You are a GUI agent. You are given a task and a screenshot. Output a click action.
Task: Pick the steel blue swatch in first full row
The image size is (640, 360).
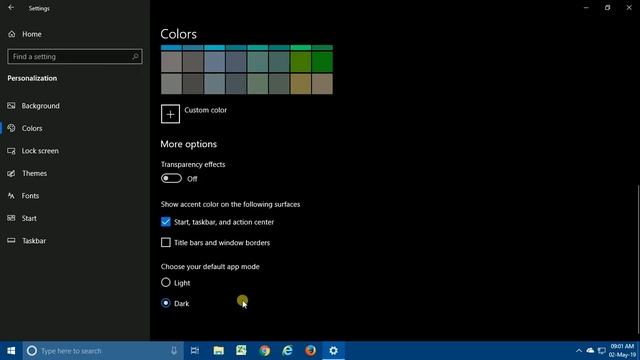(x=215, y=62)
